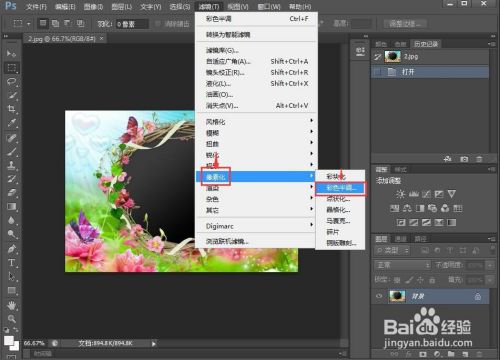Select the Brush tool
Screen dimensions: 500x360
(11, 152)
